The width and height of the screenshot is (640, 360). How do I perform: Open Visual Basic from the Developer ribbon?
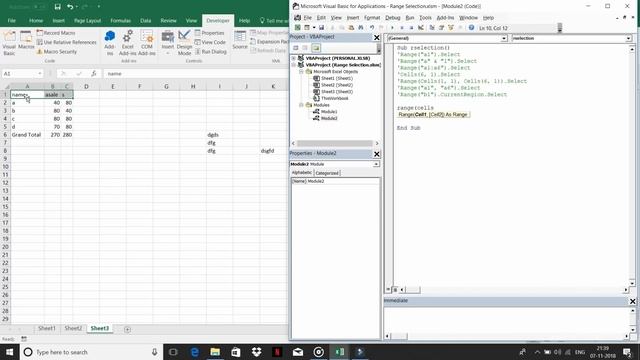coord(9,42)
